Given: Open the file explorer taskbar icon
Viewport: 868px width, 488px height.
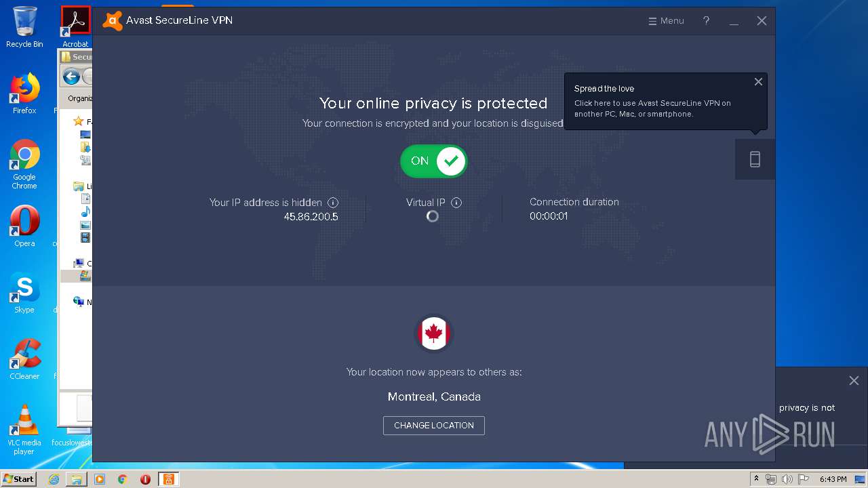Looking at the screenshot, I should click(x=77, y=479).
